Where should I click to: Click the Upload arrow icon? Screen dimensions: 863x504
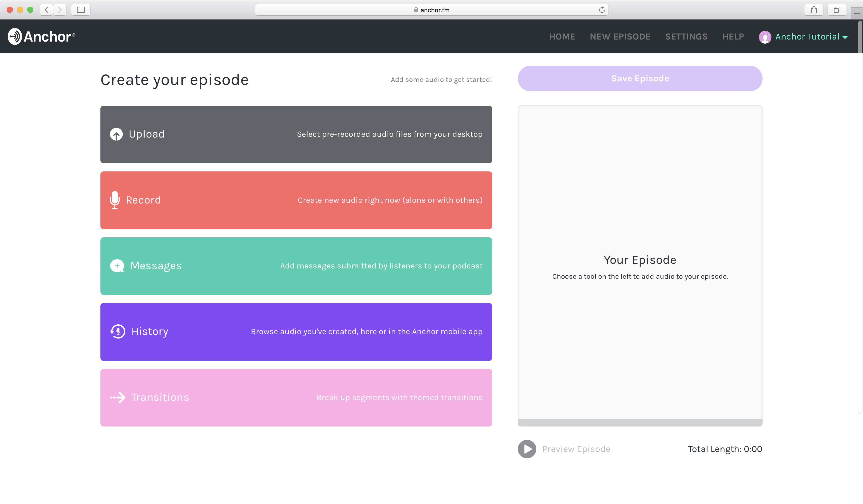[116, 134]
